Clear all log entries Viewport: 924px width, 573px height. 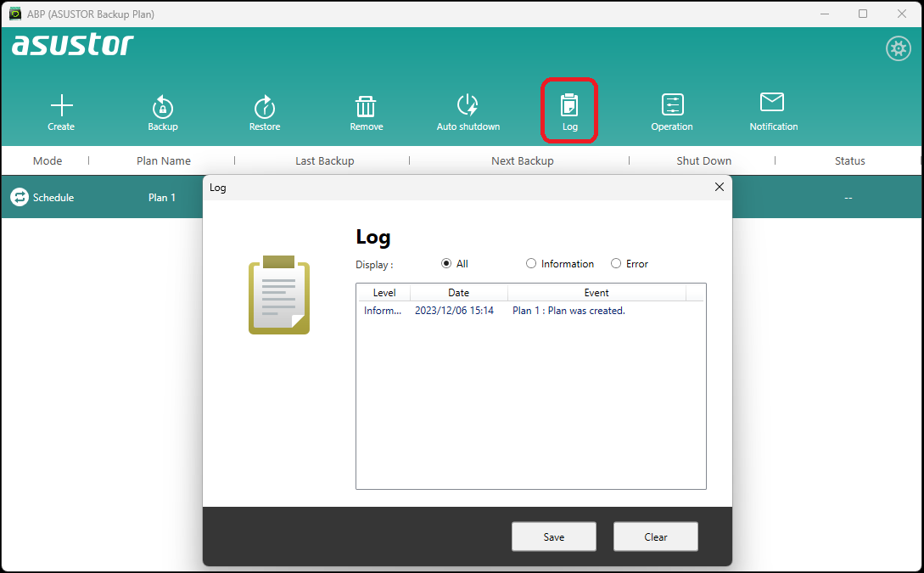click(x=656, y=536)
